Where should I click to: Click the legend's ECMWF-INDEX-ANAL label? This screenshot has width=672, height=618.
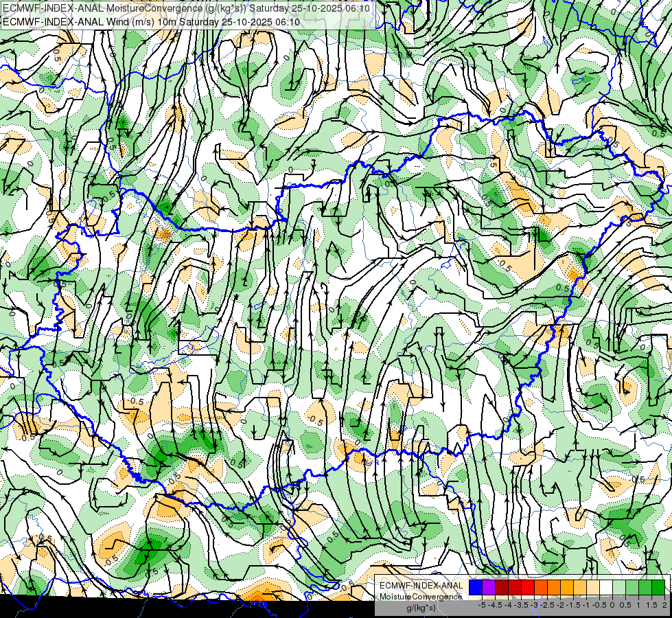[421, 586]
